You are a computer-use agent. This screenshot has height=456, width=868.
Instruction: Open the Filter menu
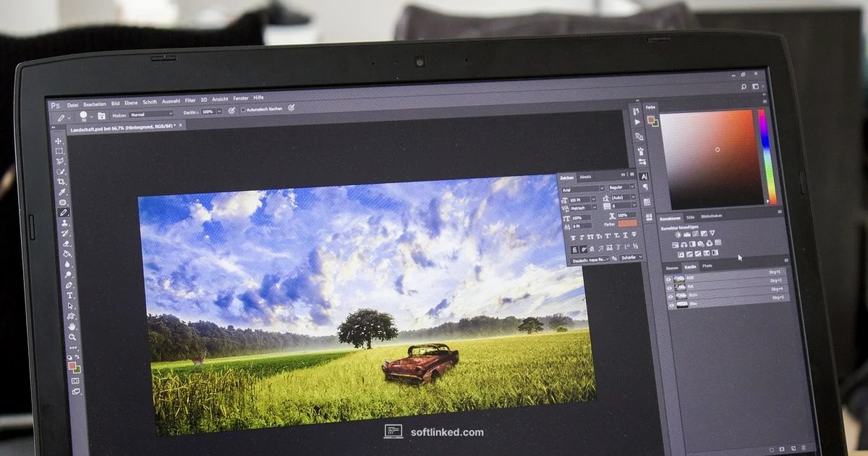coord(190,99)
